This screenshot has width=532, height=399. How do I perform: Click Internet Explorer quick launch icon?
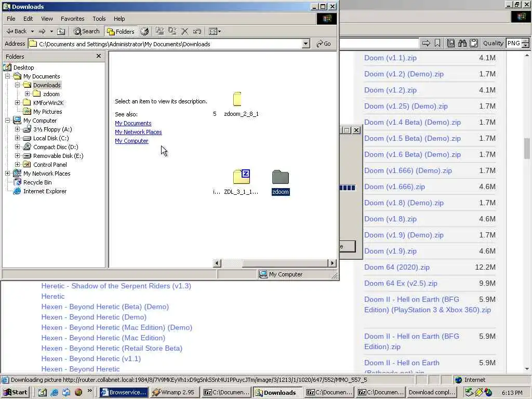pyautogui.click(x=54, y=392)
